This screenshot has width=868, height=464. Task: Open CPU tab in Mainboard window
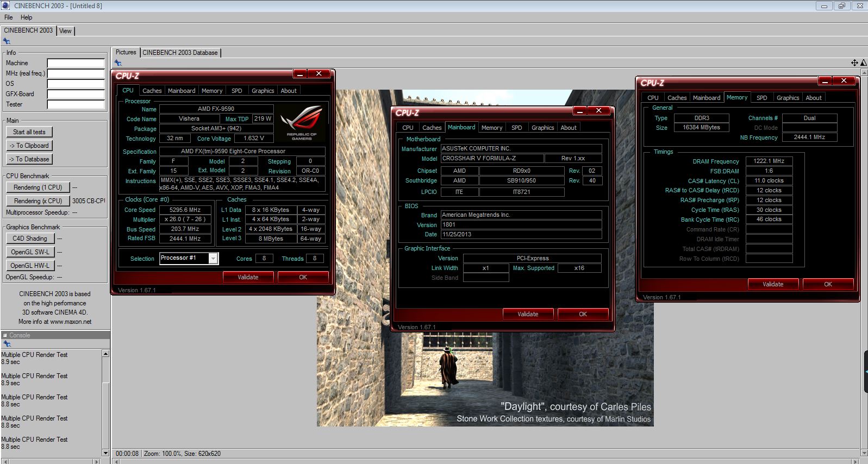[408, 128]
